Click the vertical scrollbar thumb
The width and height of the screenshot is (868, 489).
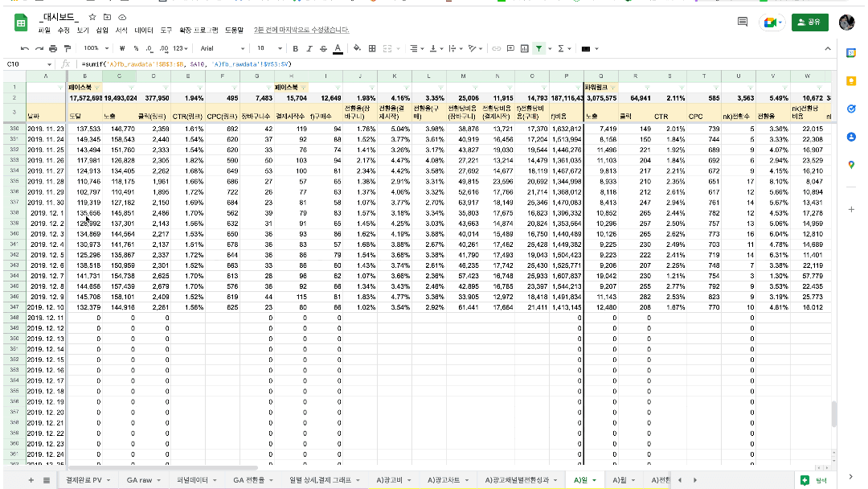[x=833, y=413]
